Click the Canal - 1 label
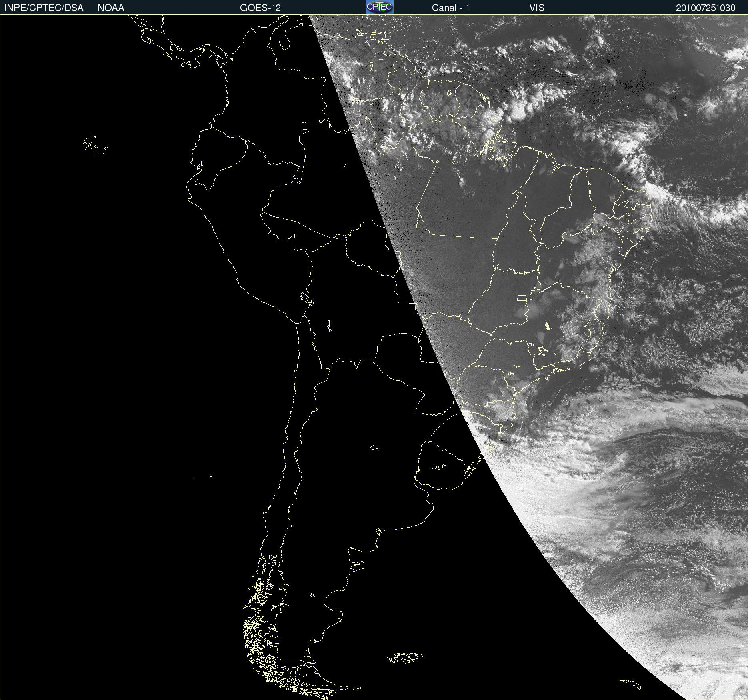748x700 pixels. (x=451, y=8)
